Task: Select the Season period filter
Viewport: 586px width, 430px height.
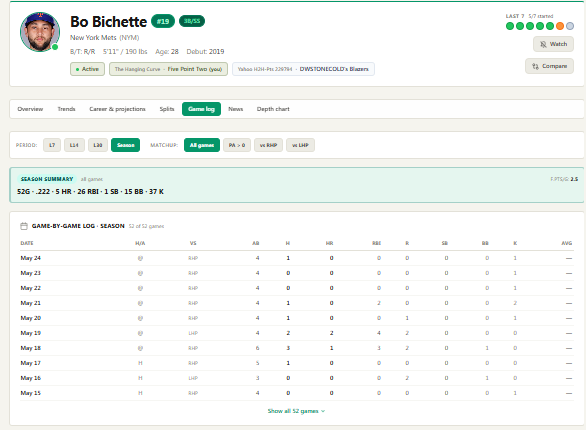Action: coord(126,145)
